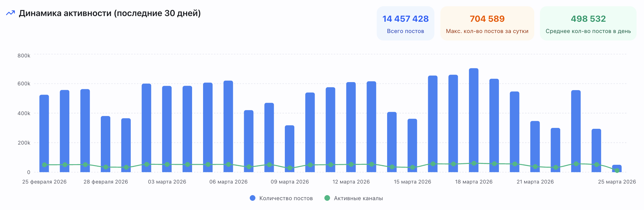
Task: Click the trend arrow icon beside the chart title
Action: coord(10,13)
